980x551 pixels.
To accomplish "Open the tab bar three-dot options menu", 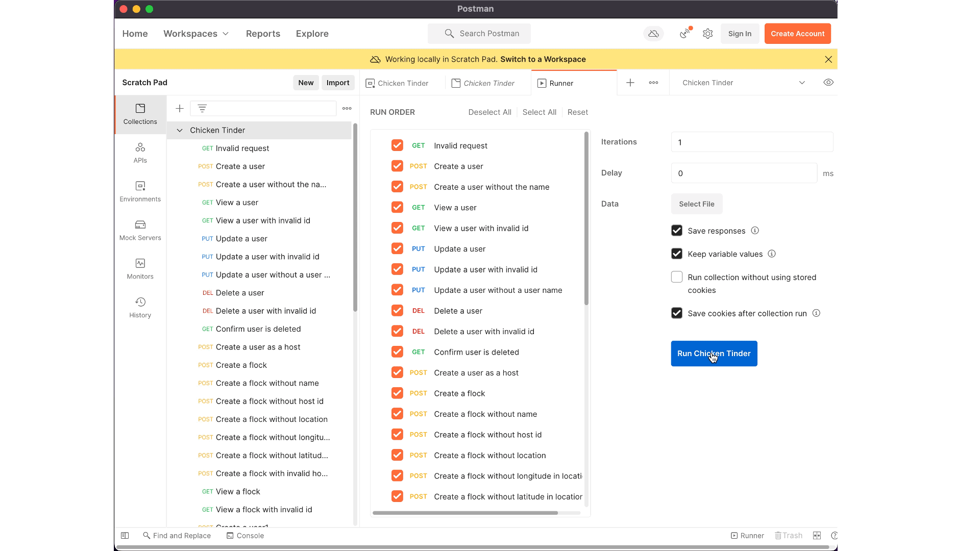I will (x=653, y=83).
